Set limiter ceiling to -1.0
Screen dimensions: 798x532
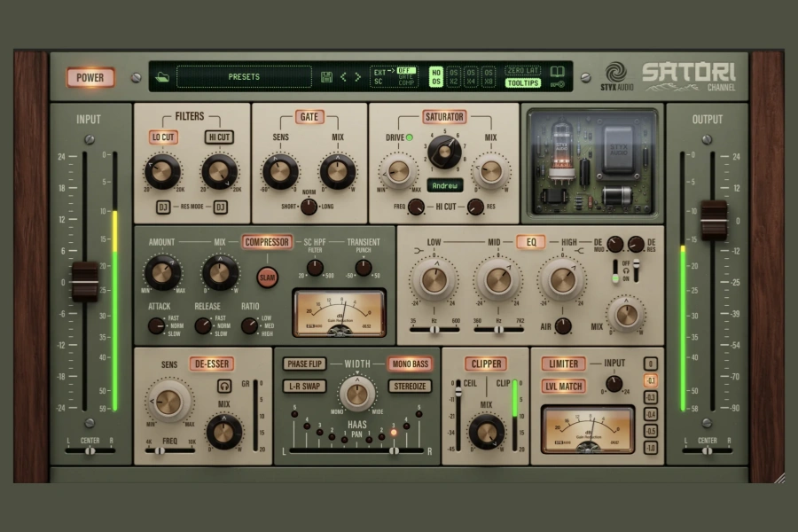pyautogui.click(x=651, y=448)
